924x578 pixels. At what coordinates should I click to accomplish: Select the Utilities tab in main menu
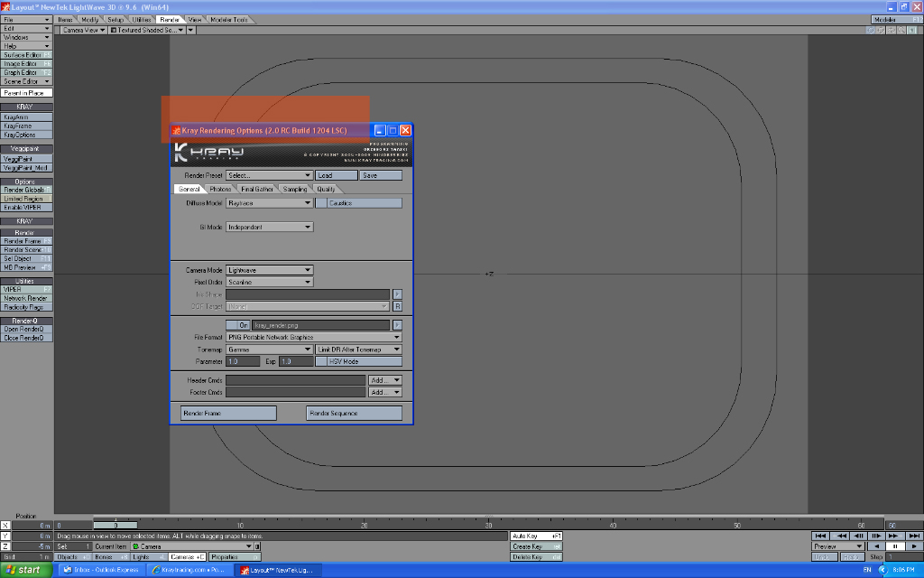pyautogui.click(x=142, y=19)
